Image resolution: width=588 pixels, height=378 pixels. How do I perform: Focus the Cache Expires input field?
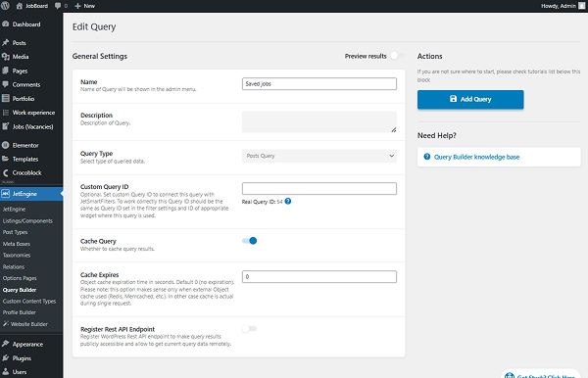[319, 276]
